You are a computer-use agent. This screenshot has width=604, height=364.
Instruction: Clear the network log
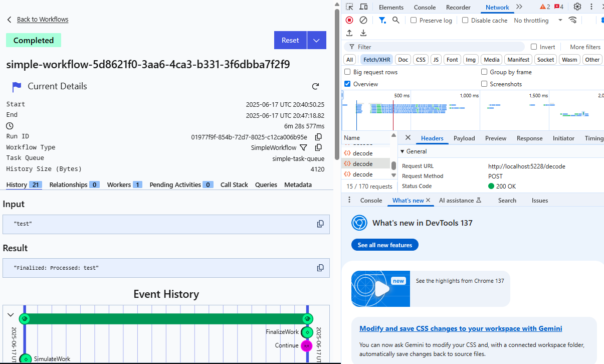363,20
